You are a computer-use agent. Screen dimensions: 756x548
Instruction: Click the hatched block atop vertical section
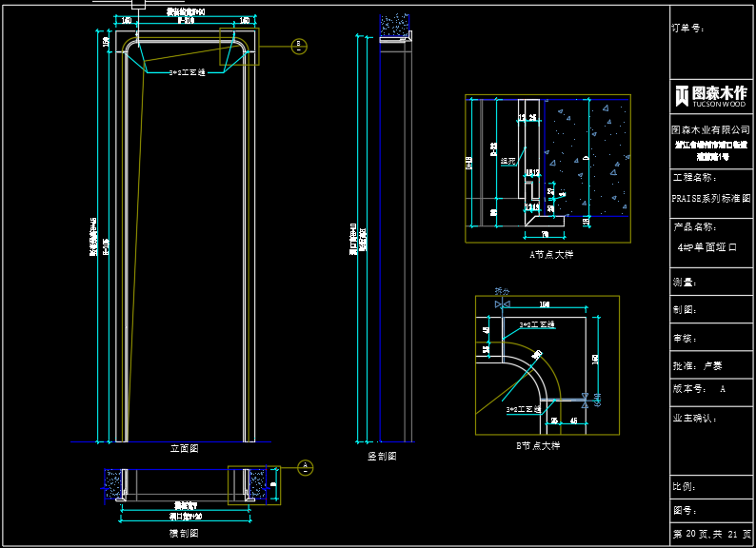click(x=396, y=26)
